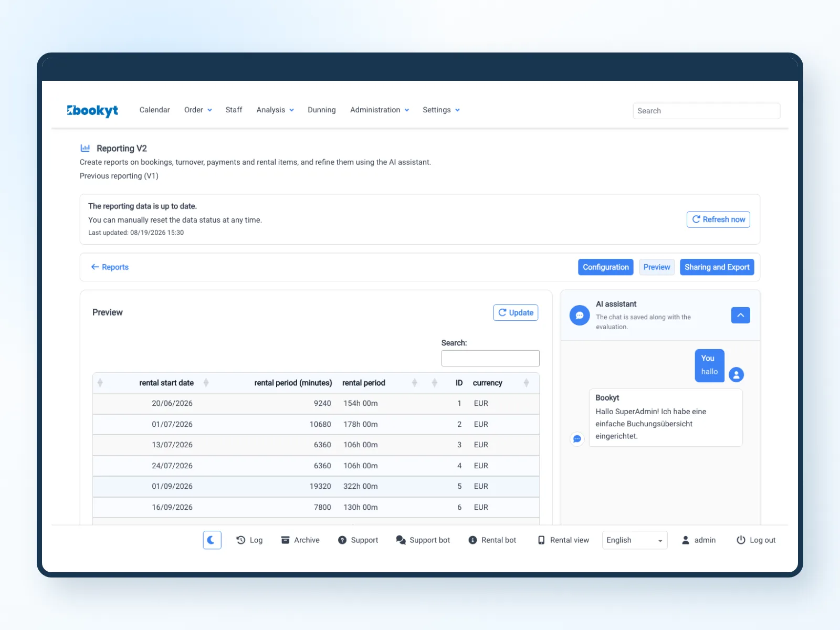Toggle dark mode moon button

coord(212,540)
